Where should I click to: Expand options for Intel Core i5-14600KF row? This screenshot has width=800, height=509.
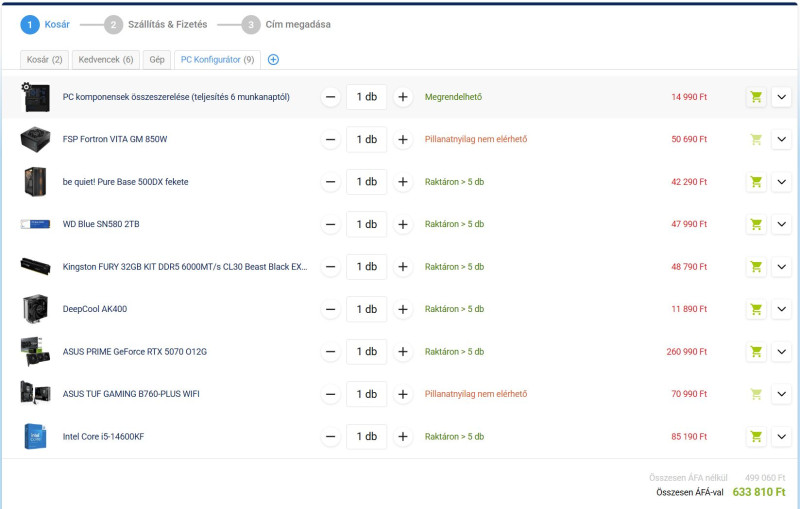tap(781, 437)
